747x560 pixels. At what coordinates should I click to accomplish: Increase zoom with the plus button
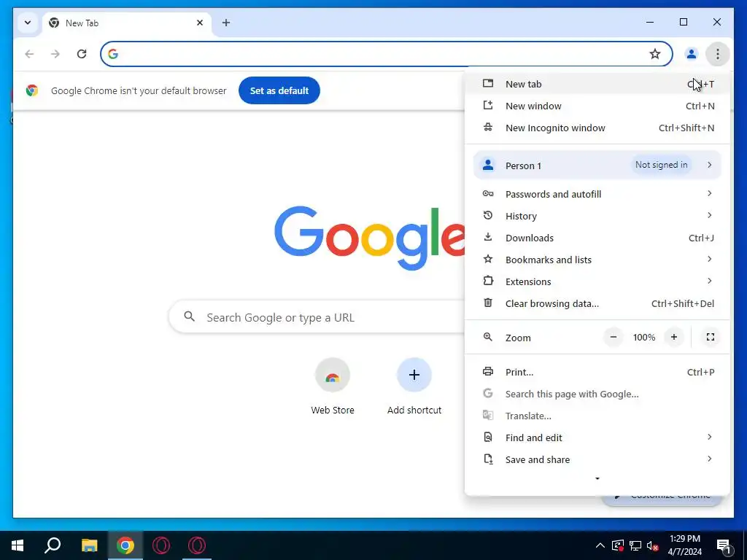(673, 337)
